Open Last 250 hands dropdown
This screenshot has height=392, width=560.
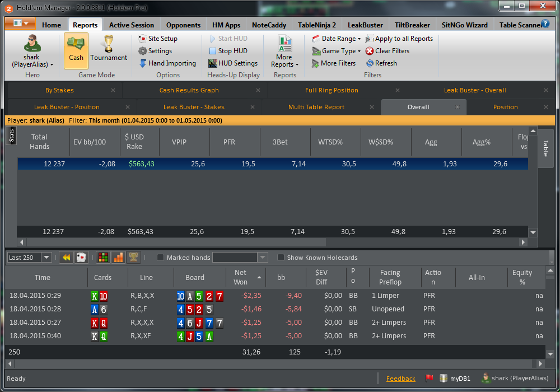tap(46, 258)
